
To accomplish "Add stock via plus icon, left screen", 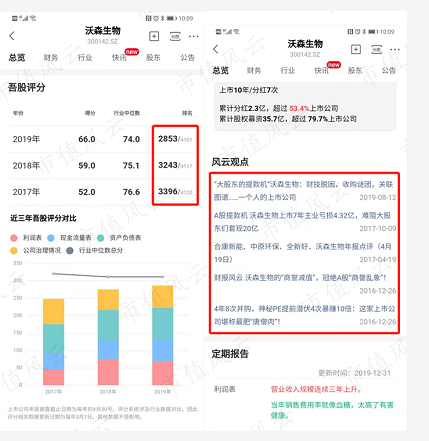I will tap(154, 36).
